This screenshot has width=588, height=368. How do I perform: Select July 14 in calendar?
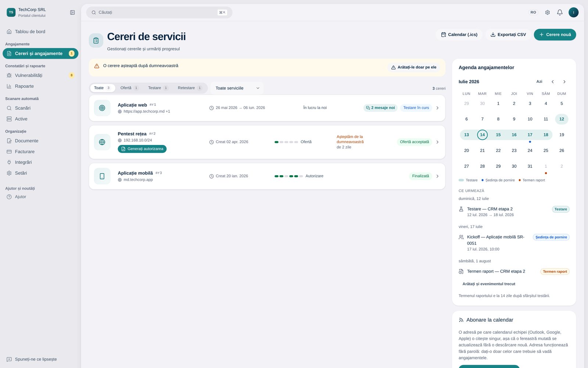click(x=483, y=135)
